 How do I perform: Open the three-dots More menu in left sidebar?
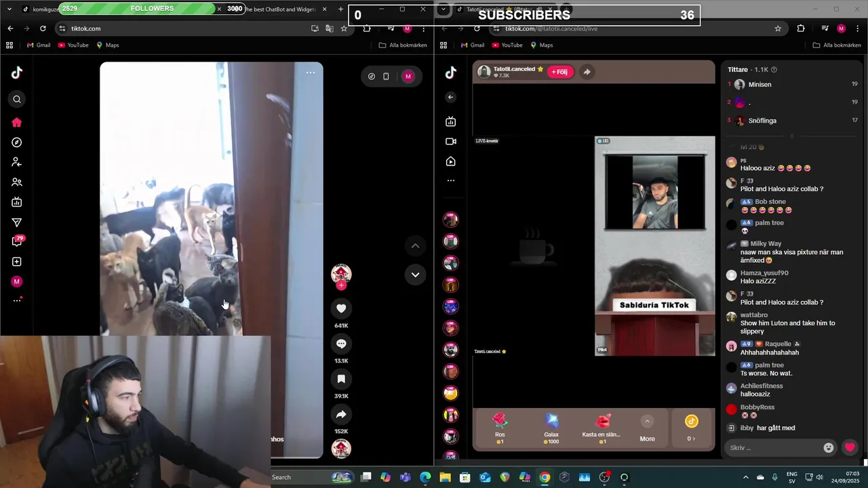click(x=17, y=300)
